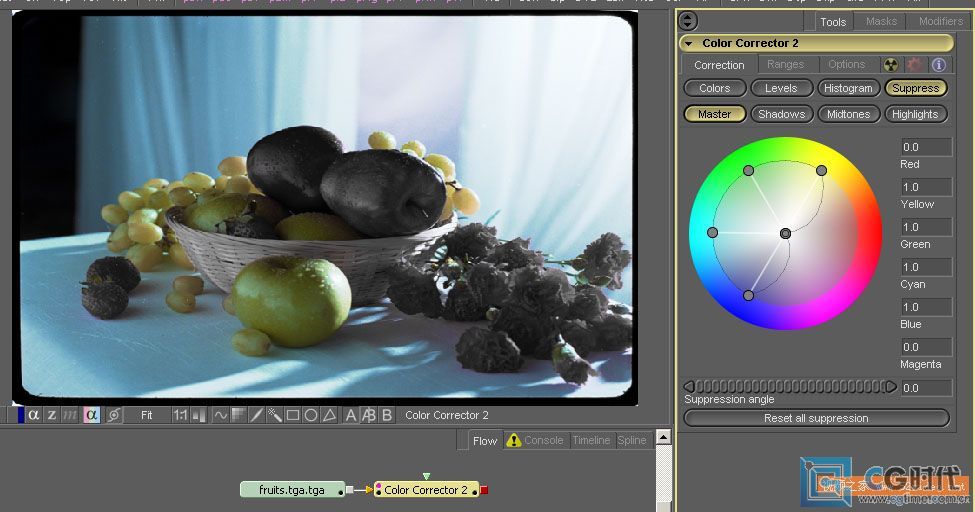Click blue control point on color wheel
Screen dimensions: 975x512
(749, 296)
